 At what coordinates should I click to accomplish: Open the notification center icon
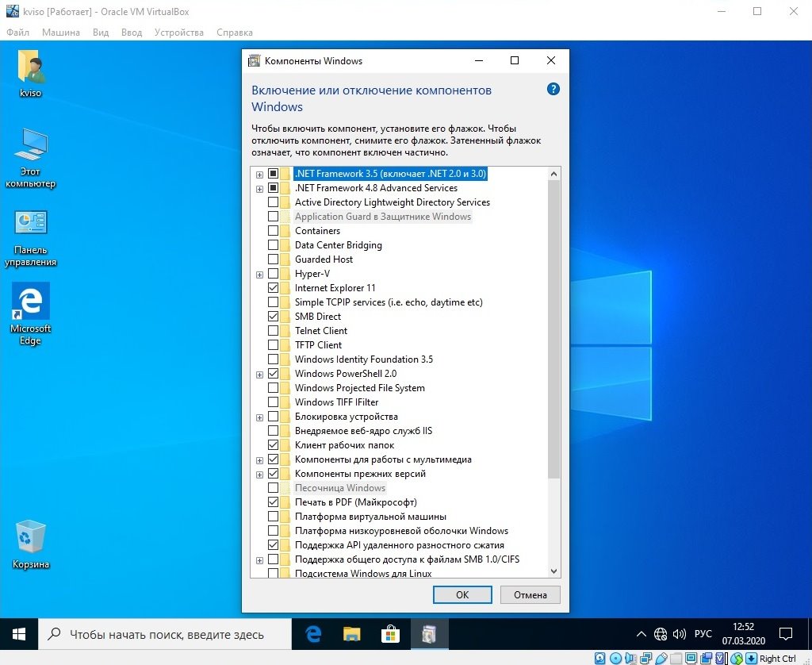pos(786,634)
